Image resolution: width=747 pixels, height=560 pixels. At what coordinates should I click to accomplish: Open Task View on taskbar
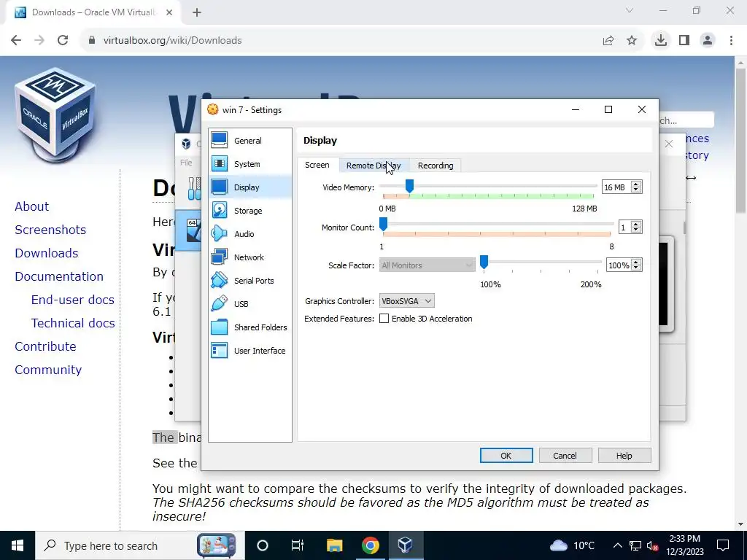(x=298, y=545)
